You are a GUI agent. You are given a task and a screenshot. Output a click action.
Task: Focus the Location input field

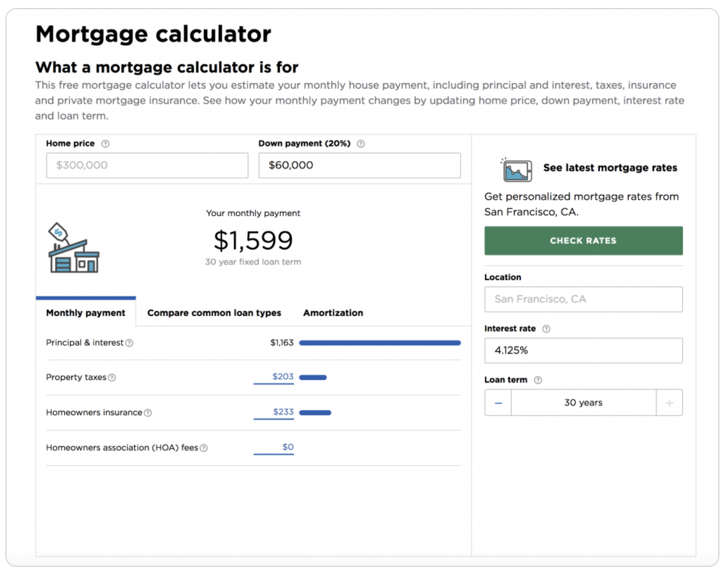tap(584, 299)
